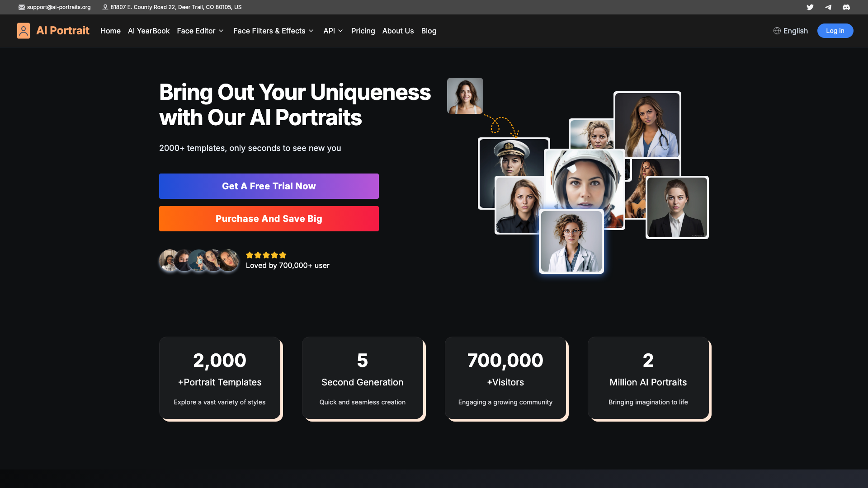
Task: Click 'Bringing imagination to life' text
Action: pos(648,402)
